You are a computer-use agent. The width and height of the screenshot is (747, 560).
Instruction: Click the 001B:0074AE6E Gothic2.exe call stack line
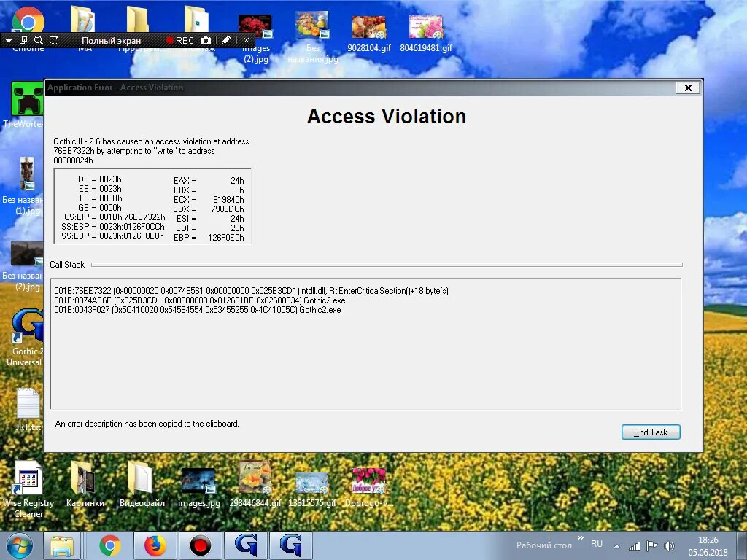click(x=200, y=300)
